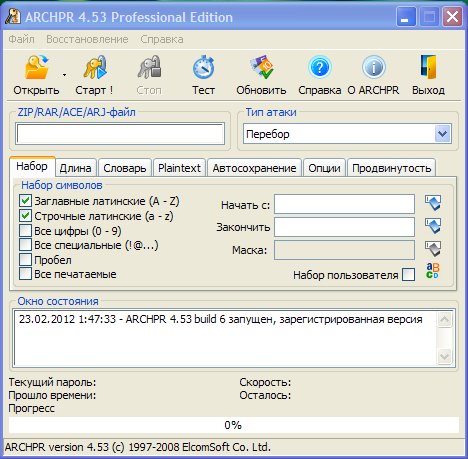Image resolution: width=468 pixels, height=459 pixels.
Task: Enable the Все печатаемые checkbox
Action: 25,274
